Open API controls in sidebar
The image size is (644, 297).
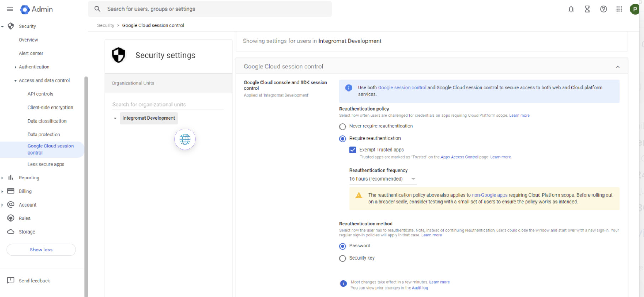click(40, 94)
